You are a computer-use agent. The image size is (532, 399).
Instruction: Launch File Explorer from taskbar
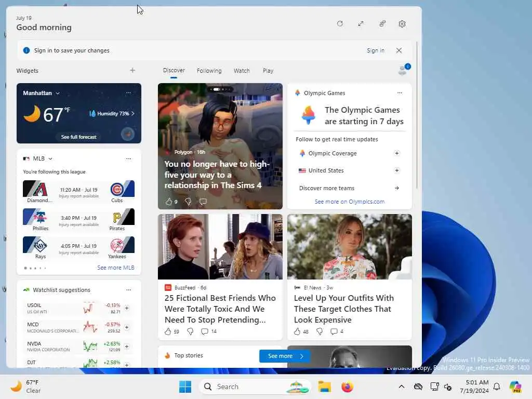[324, 387]
